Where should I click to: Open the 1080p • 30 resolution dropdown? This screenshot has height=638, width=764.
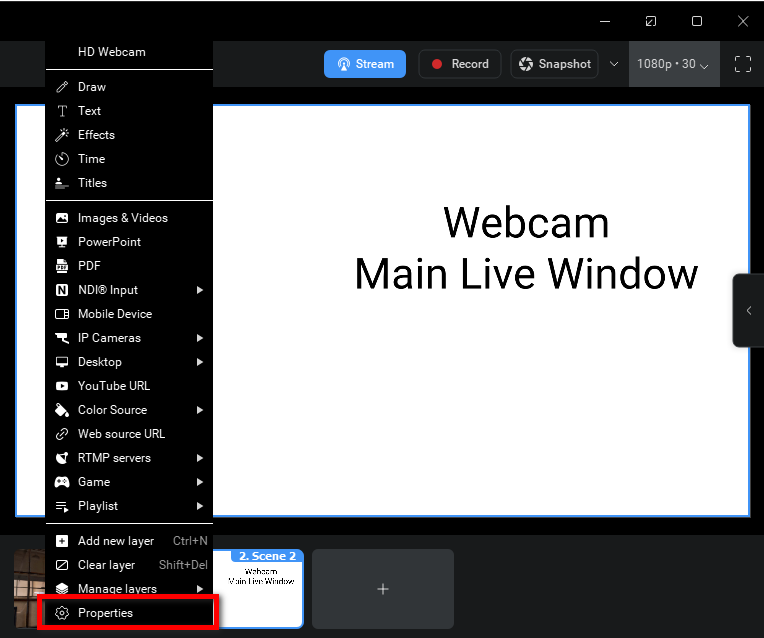pyautogui.click(x=673, y=64)
